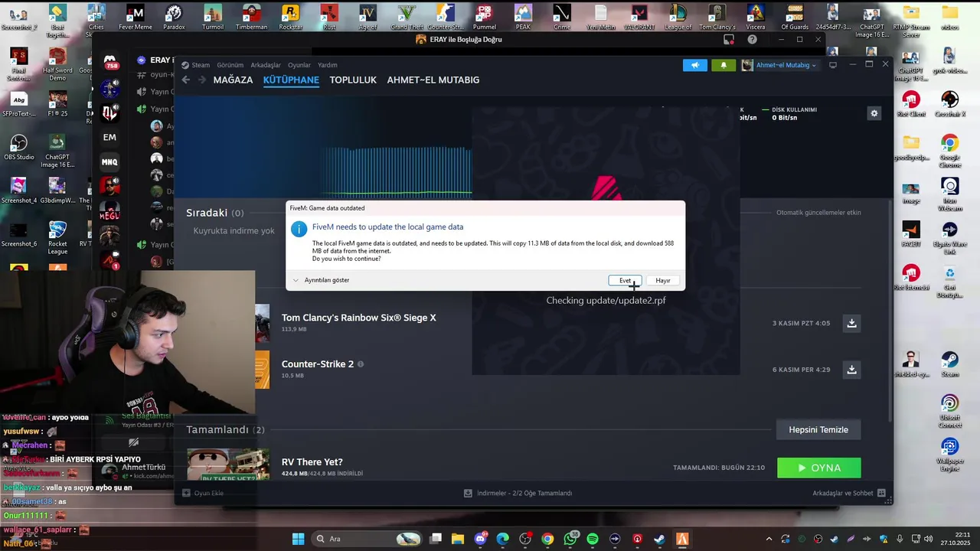Click info icon beside Counter-Strike 2
Screen dimensions: 980x551
[361, 364]
